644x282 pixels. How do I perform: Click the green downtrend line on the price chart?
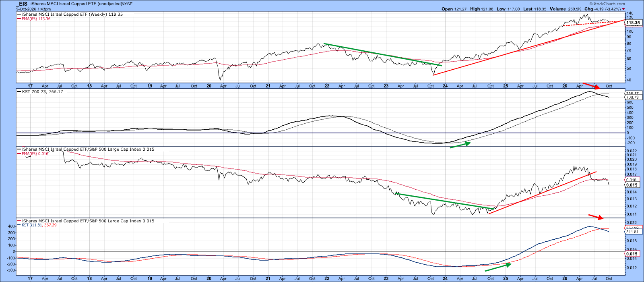(x=383, y=54)
